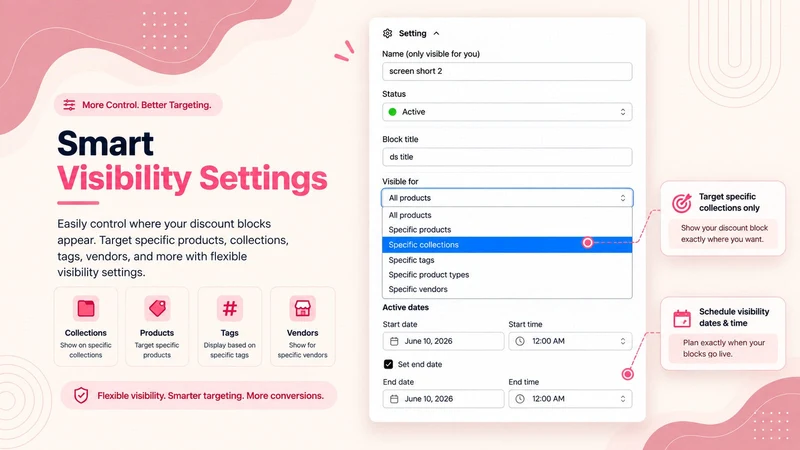Select 'Specific collections' option
Viewport: 800px width, 450px height.
click(x=507, y=245)
